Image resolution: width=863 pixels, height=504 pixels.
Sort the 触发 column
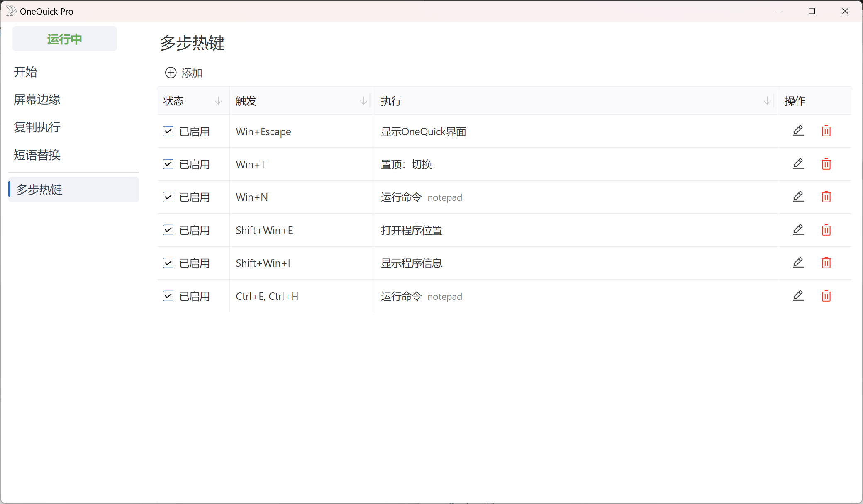[x=363, y=100]
